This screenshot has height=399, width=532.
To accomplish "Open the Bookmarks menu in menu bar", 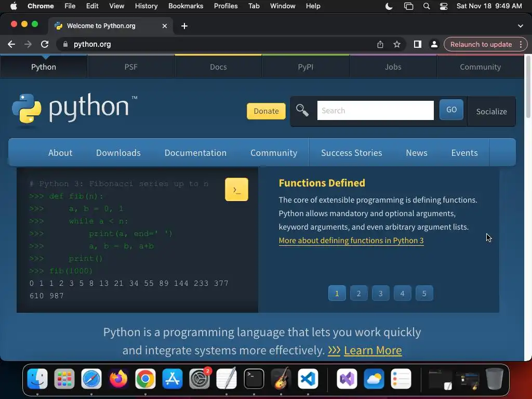I will pos(185,6).
